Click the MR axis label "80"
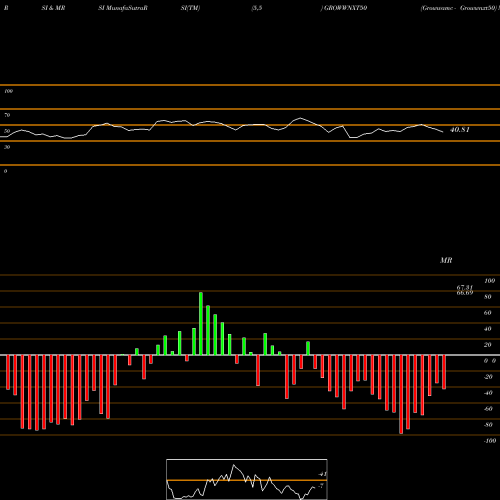Viewport: 500px width, 500px height. 488,297
